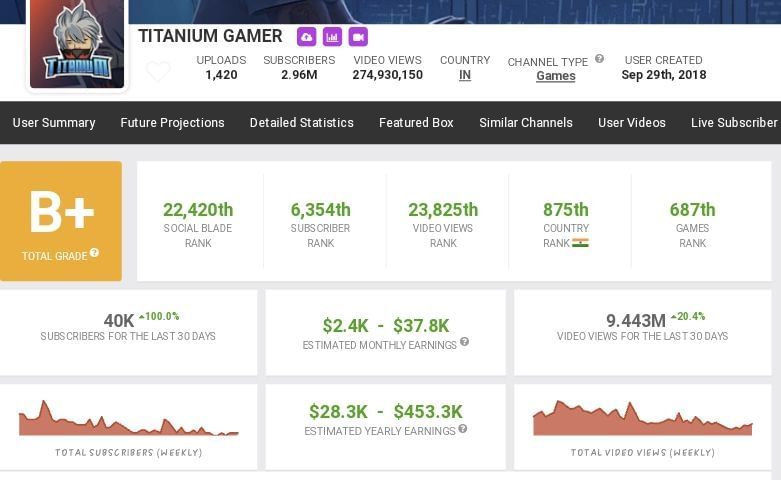781x480 pixels.
Task: Click the purple cloud download icon
Action: [x=307, y=37]
